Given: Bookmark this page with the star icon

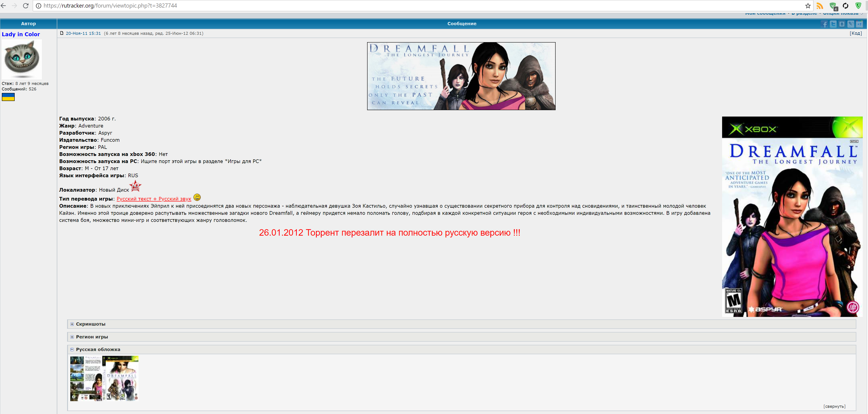Looking at the screenshot, I should 808,6.
